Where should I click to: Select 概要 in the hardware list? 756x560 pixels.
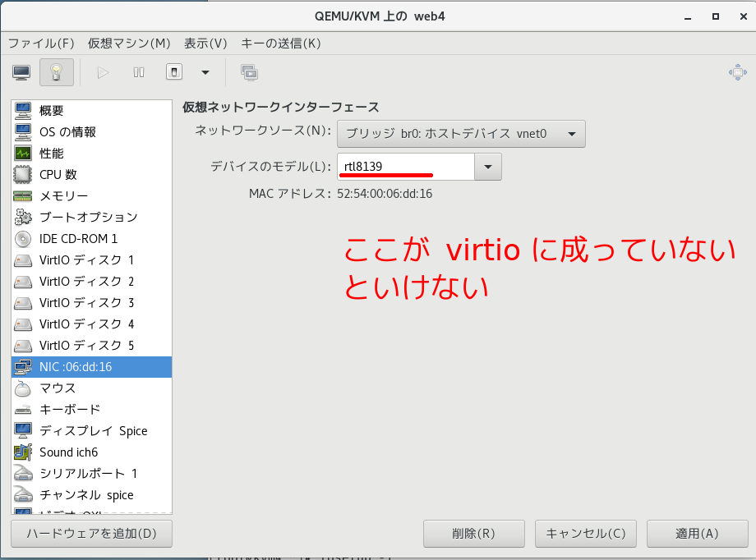point(91,111)
